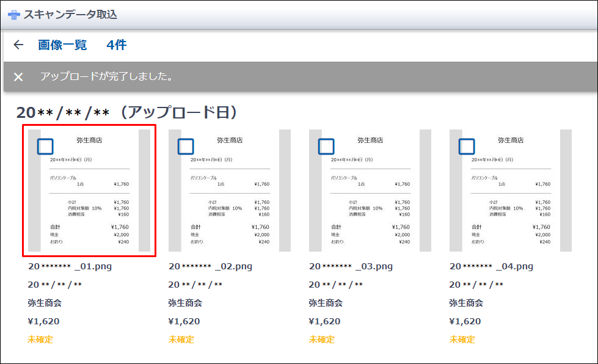Click the back arrow beside 画像一覧
598x364 pixels.
tap(18, 45)
